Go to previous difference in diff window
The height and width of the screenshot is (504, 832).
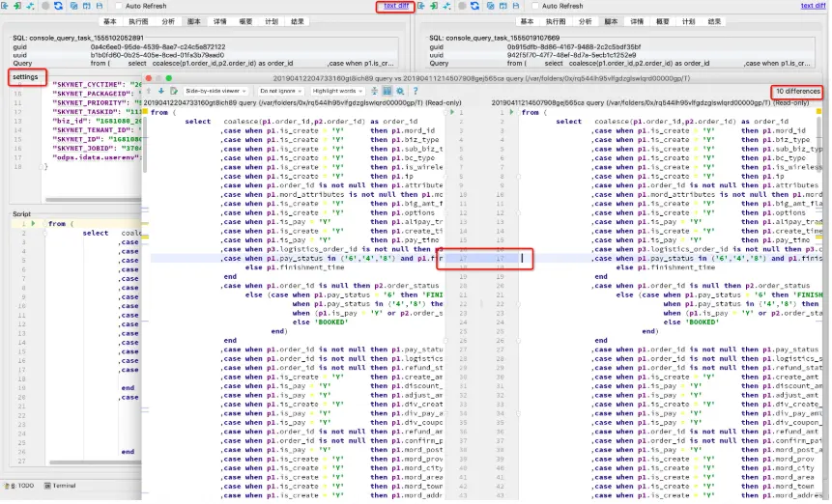pos(149,91)
